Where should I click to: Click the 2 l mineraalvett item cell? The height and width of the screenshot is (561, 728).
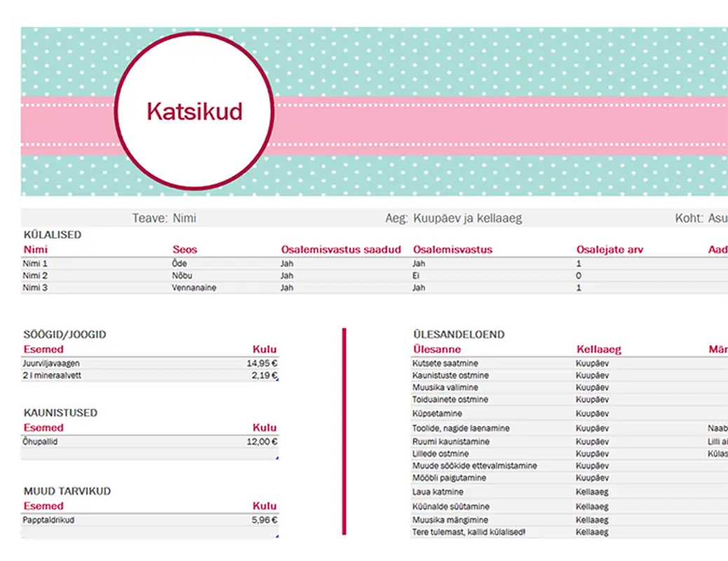(51, 375)
